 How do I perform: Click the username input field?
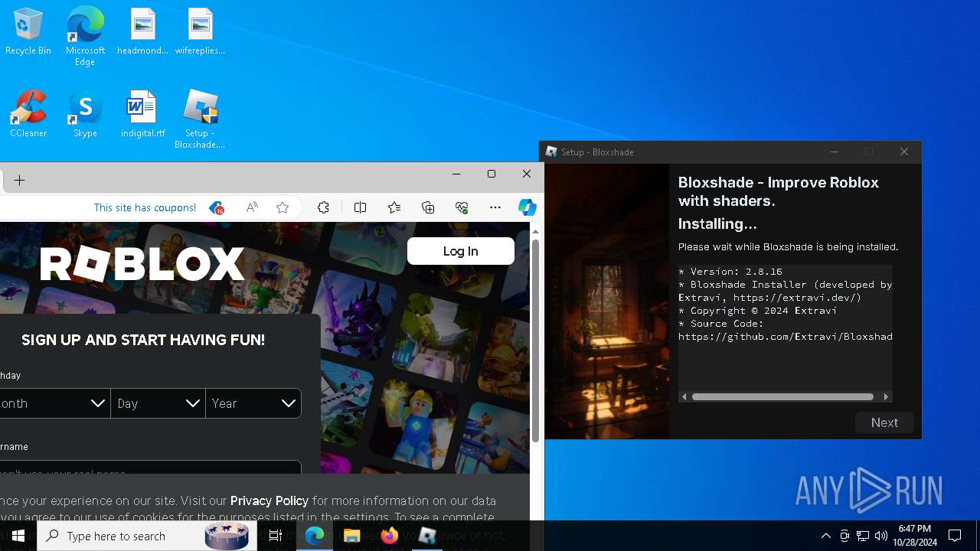pos(150,468)
